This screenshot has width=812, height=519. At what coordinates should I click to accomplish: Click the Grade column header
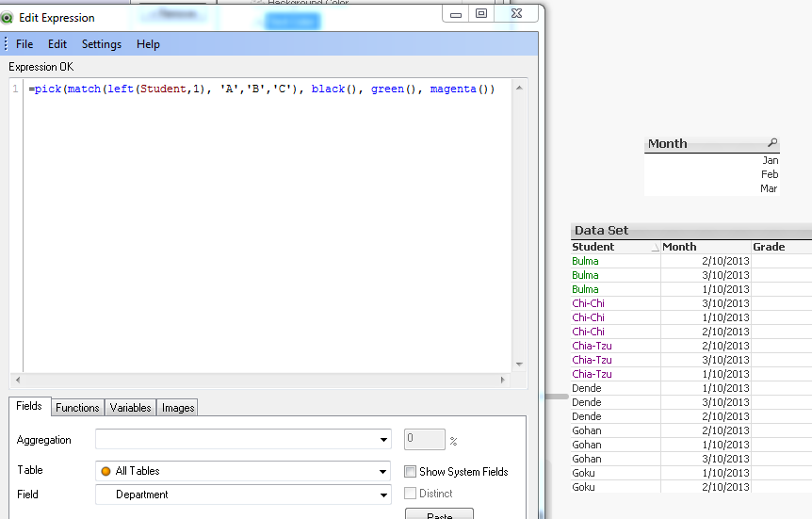pos(769,247)
